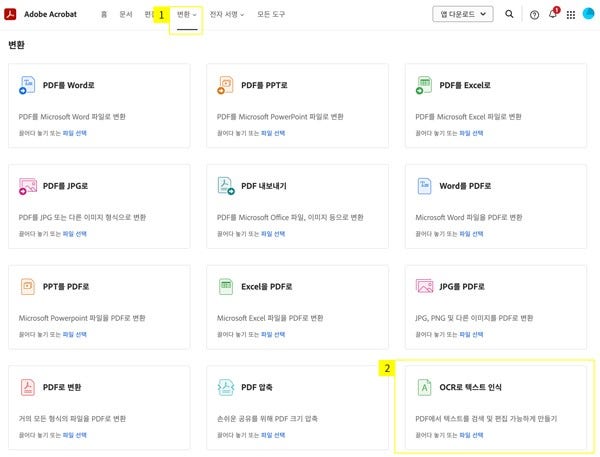Click the PDF를 Word로 card icon
Viewport: 600px width, 457px height.
28,86
